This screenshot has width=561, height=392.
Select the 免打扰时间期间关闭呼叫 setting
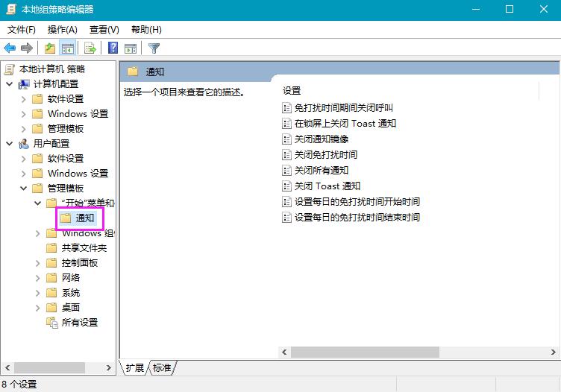pos(343,107)
